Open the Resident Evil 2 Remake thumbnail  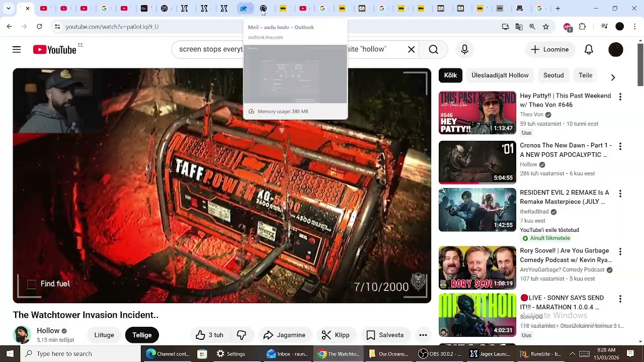point(477,210)
